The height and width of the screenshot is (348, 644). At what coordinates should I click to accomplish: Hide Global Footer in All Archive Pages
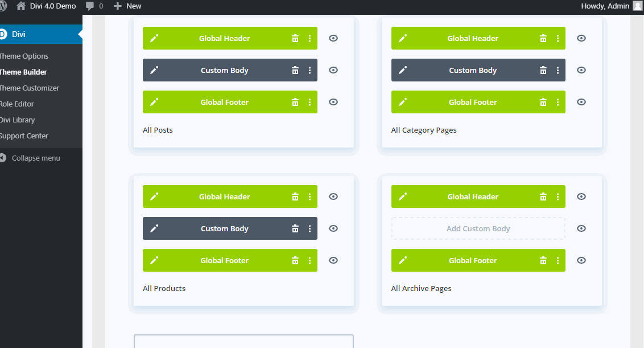tap(581, 260)
